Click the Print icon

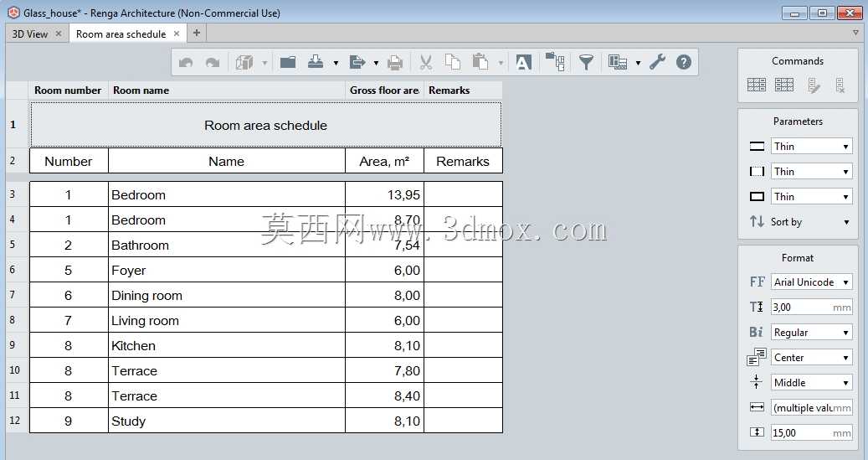click(x=395, y=63)
